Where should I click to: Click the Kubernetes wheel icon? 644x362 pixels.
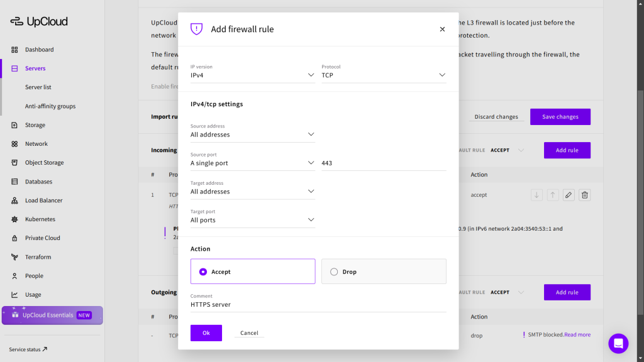point(14,219)
